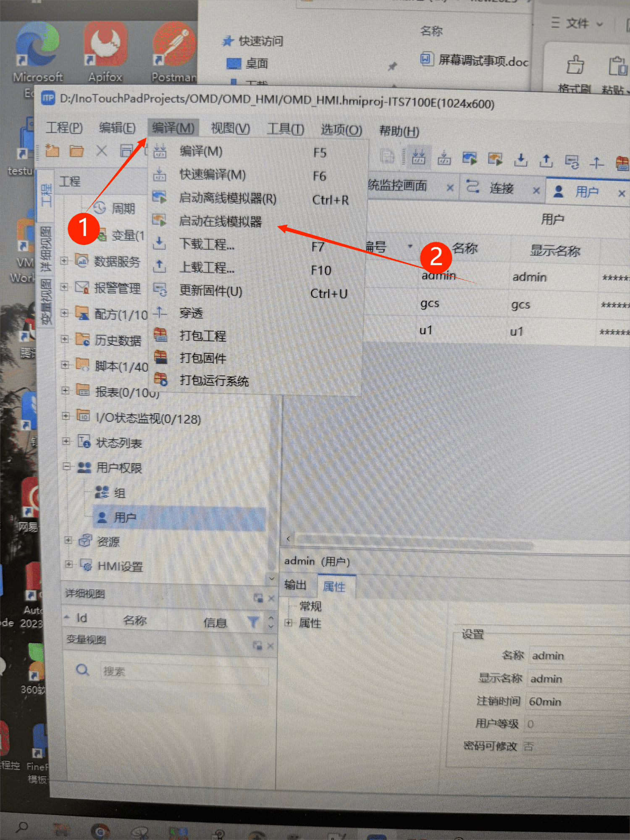Open 屏幕调试事项.doc in the file explorer

pos(475,60)
